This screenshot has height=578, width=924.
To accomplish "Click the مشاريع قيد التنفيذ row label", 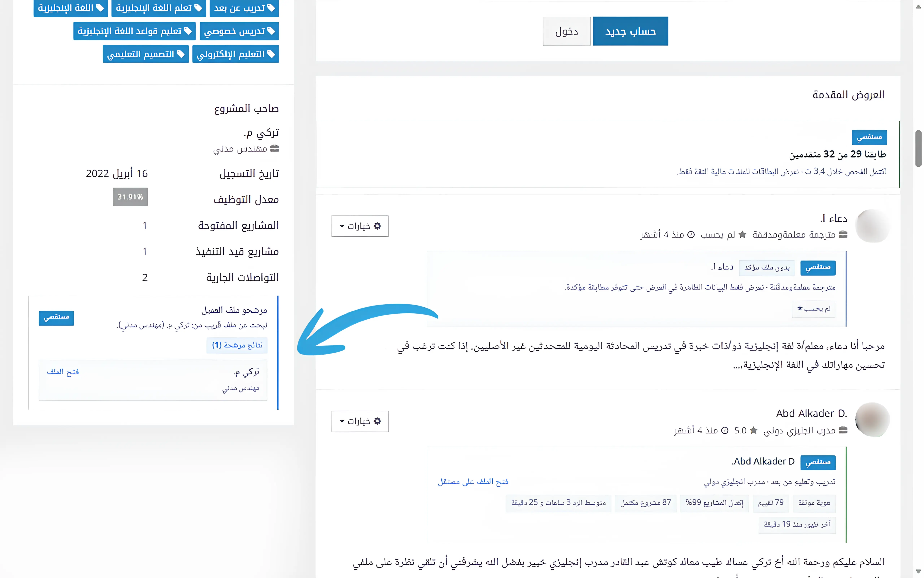I will point(237,252).
